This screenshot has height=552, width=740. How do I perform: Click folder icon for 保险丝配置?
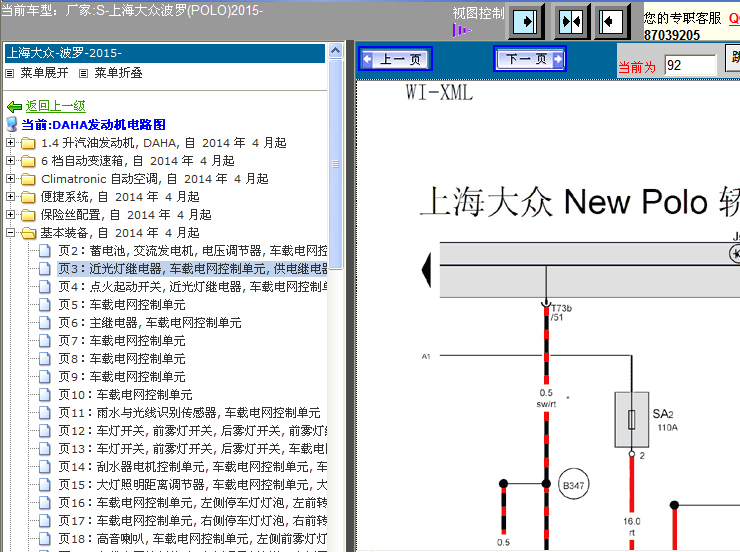click(x=28, y=215)
